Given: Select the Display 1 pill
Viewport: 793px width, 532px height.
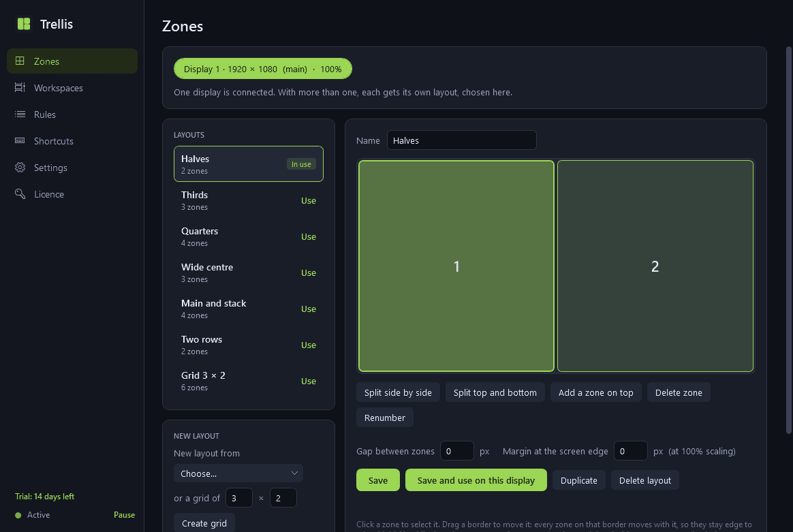Looking at the screenshot, I should click(x=262, y=69).
